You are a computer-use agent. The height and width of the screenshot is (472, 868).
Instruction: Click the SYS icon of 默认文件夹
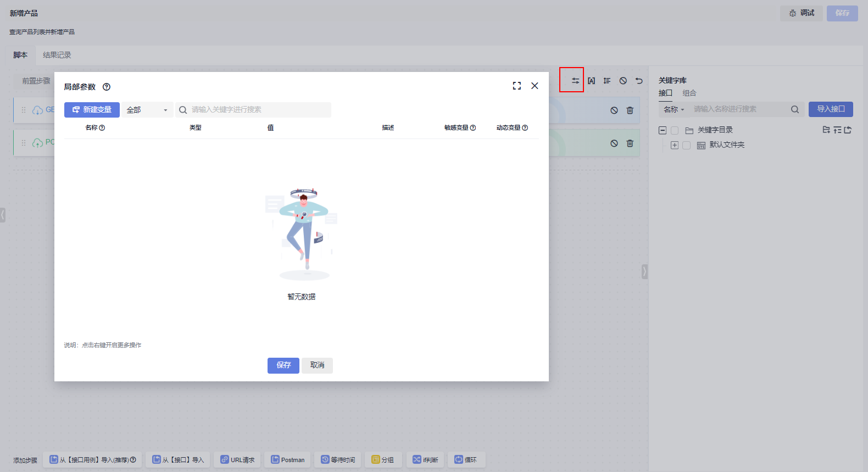(x=701, y=146)
